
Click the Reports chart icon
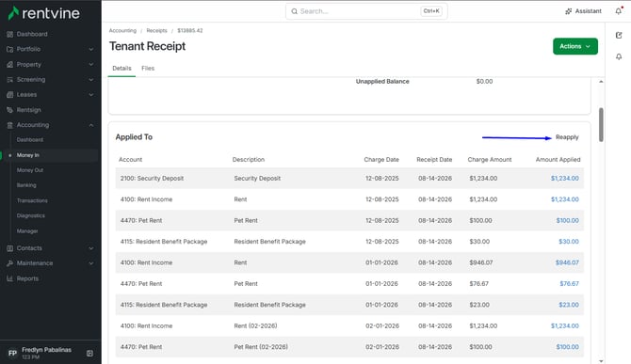10,278
